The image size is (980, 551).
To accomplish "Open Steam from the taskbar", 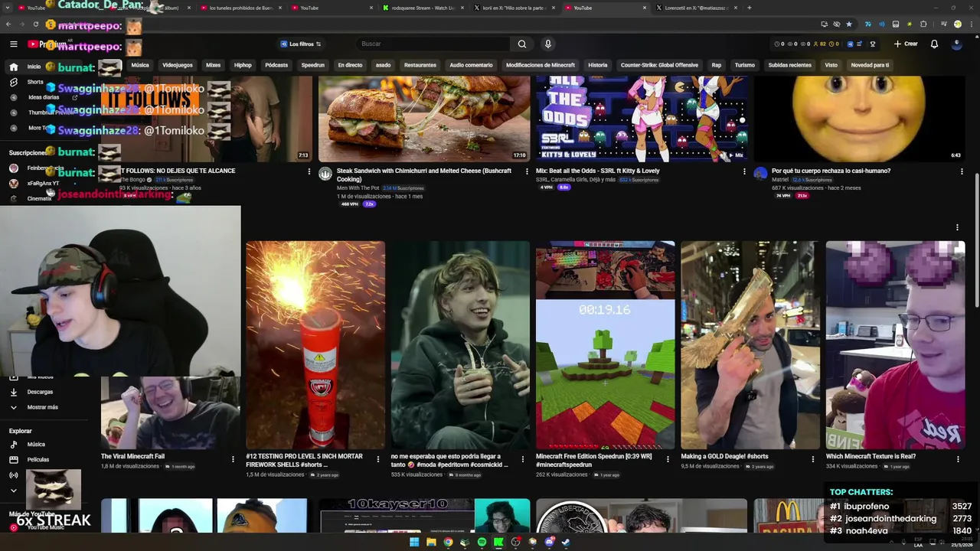I will pos(566,542).
